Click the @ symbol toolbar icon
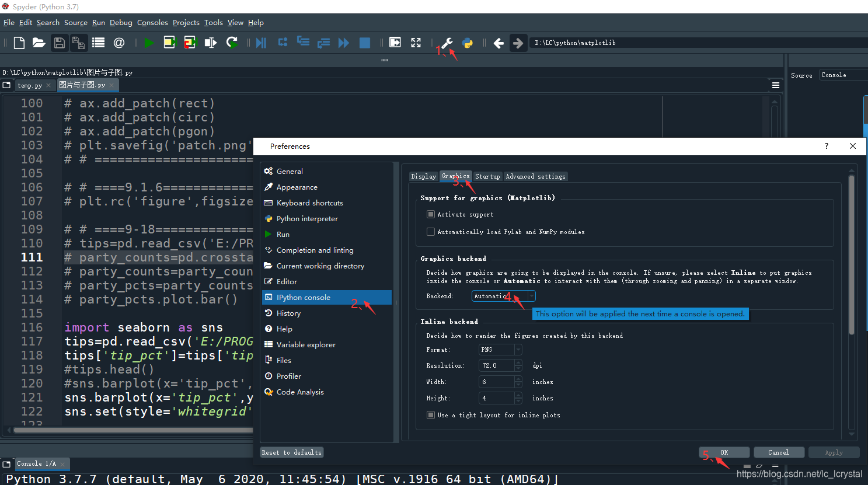 119,43
